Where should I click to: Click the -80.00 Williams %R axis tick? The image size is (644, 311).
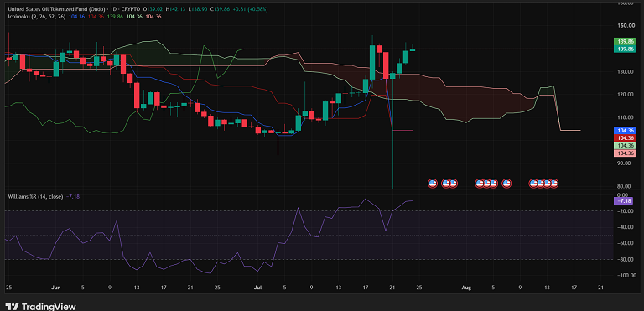click(626, 259)
